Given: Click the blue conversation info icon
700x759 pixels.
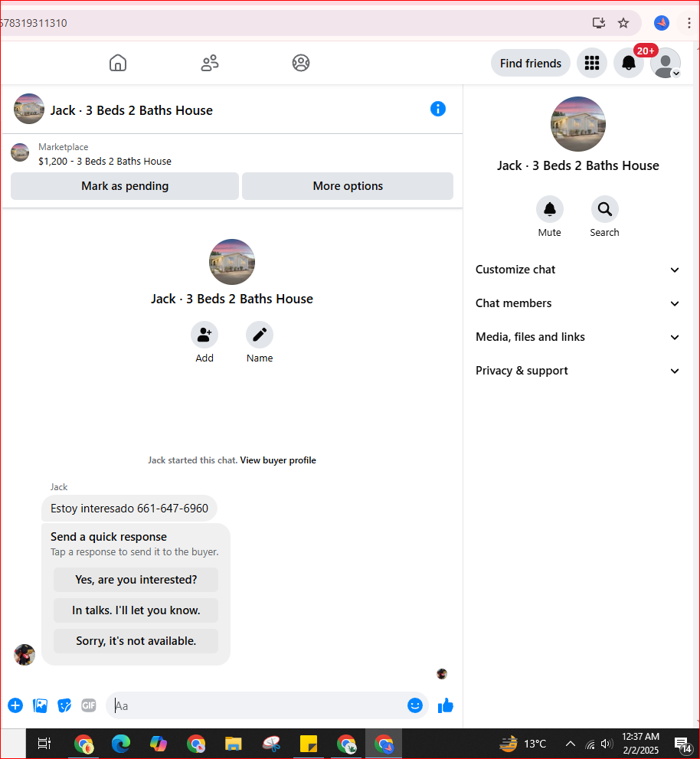Looking at the screenshot, I should coord(437,109).
